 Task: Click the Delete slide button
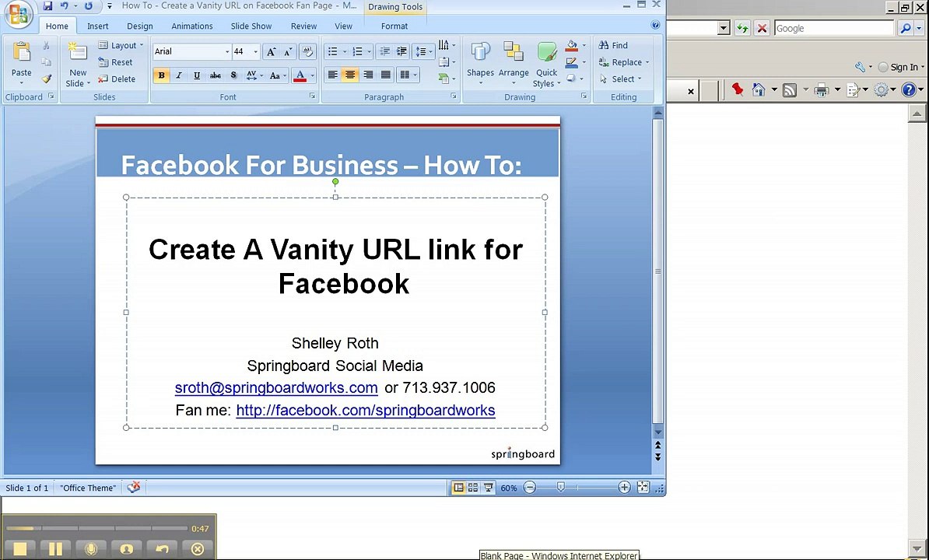click(x=117, y=79)
